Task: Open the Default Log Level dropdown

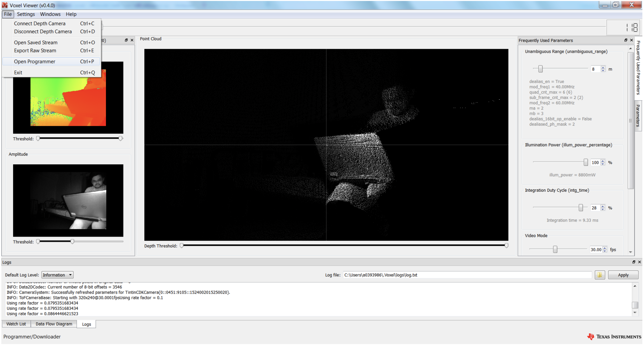Action: coord(57,275)
